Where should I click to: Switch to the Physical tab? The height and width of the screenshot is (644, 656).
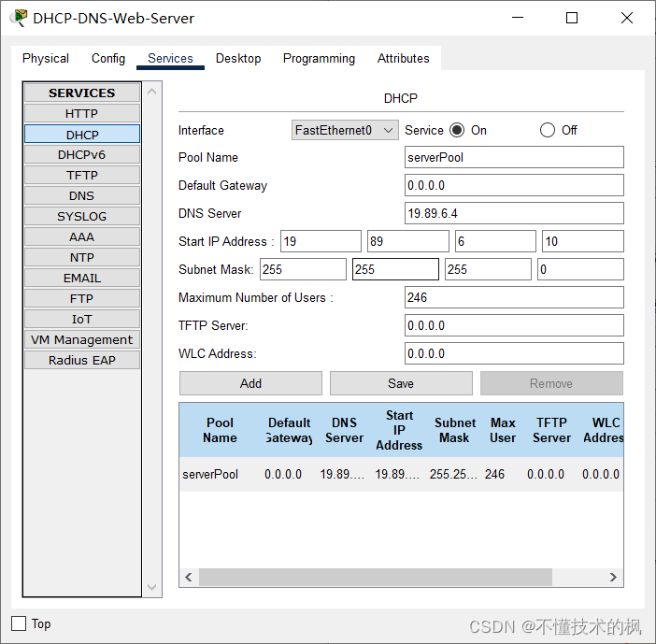pos(46,58)
